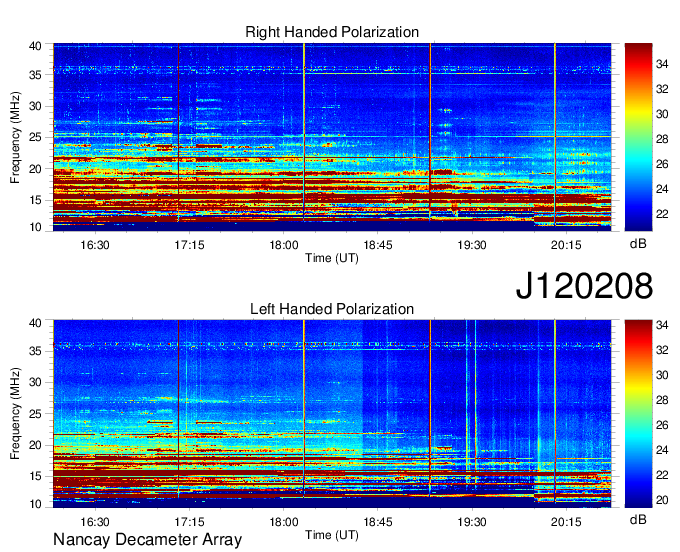Screen dimensions: 680x552
Task: Click the 20:15 tick on the top plot
Action: pyautogui.click(x=566, y=245)
